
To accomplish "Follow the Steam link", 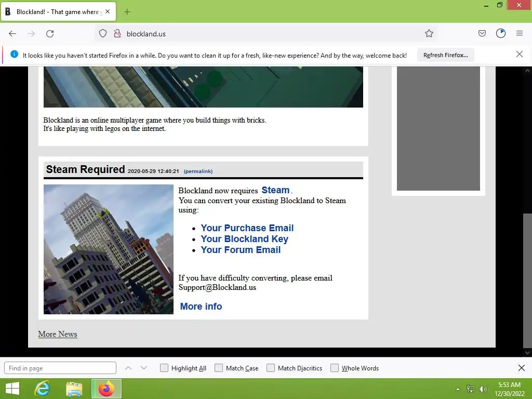I will [x=275, y=190].
